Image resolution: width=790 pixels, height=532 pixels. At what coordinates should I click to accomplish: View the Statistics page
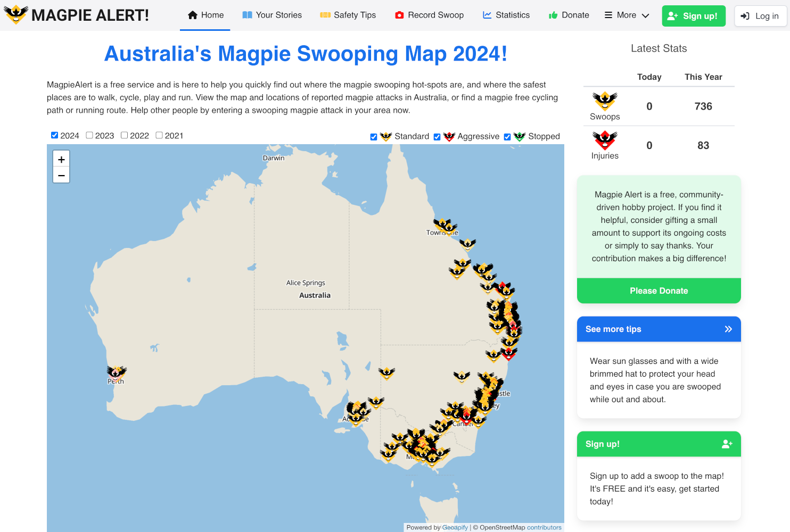pyautogui.click(x=506, y=15)
